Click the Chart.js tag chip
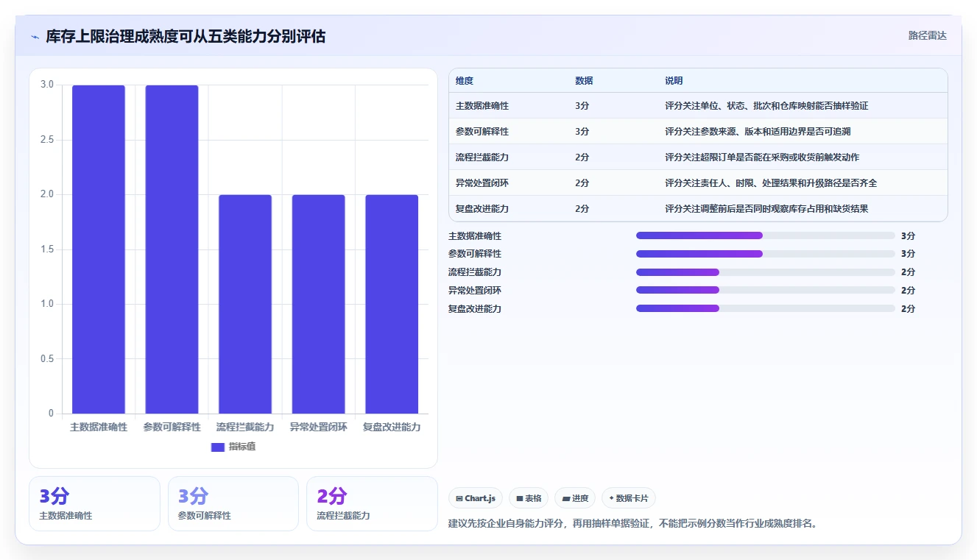Image resolution: width=977 pixels, height=560 pixels. coord(476,498)
